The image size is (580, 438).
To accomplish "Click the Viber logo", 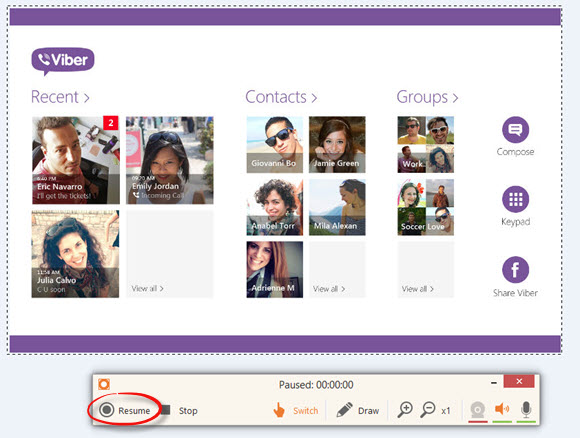I will (63, 61).
